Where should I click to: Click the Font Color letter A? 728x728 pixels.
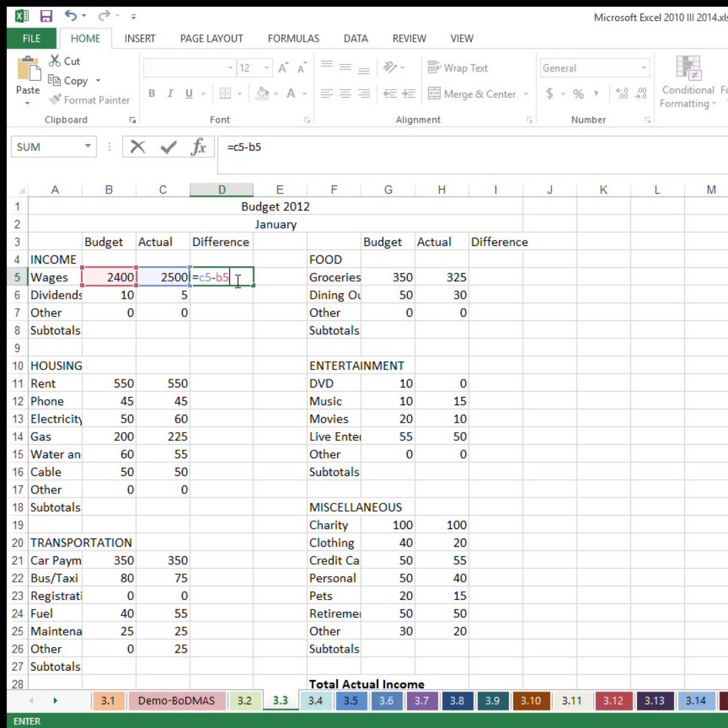[291, 93]
